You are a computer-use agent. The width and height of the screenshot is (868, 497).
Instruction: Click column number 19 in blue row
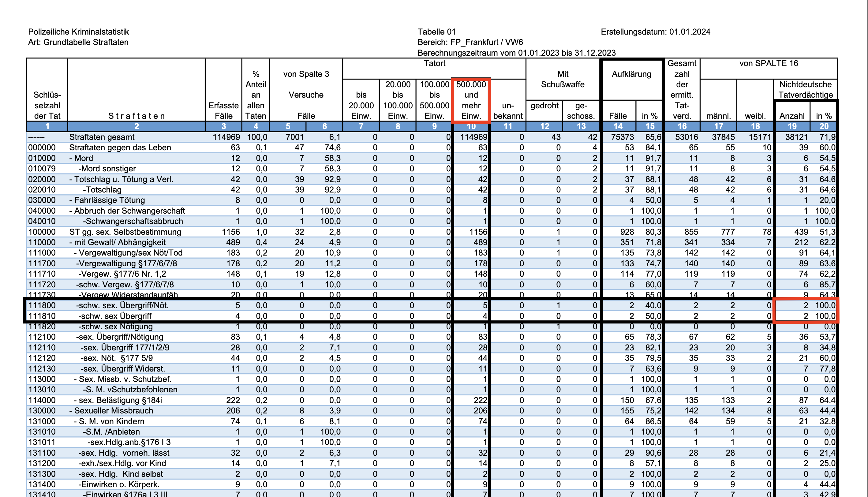pyautogui.click(x=792, y=126)
